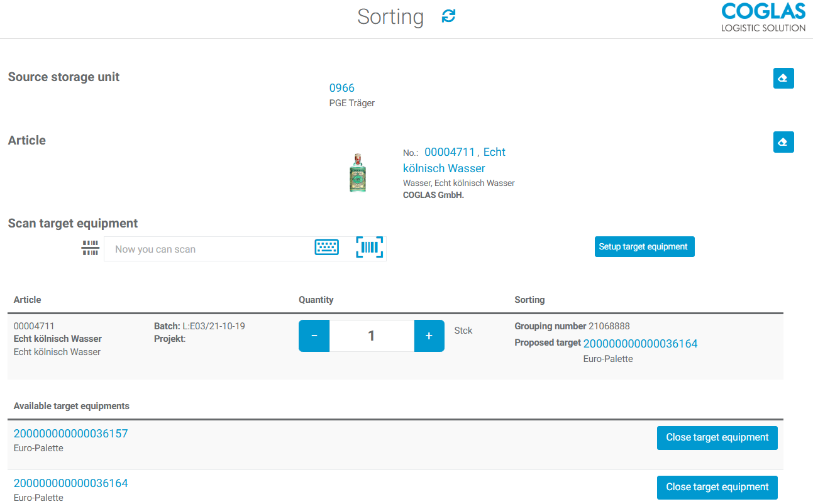Screen dimensions: 813x504
Task: Open the Echt kölnisch Wasser bottle thumbnail
Action: click(358, 173)
